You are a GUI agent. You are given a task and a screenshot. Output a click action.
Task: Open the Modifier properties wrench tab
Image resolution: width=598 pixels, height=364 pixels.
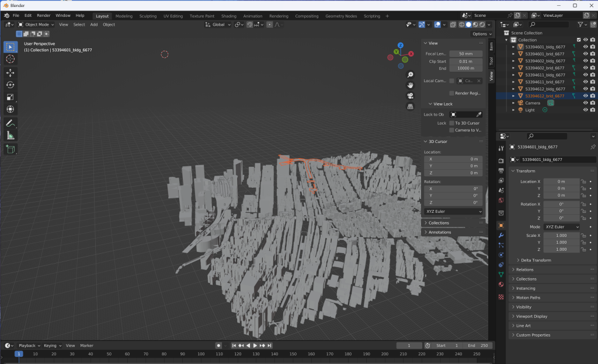pyautogui.click(x=500, y=235)
